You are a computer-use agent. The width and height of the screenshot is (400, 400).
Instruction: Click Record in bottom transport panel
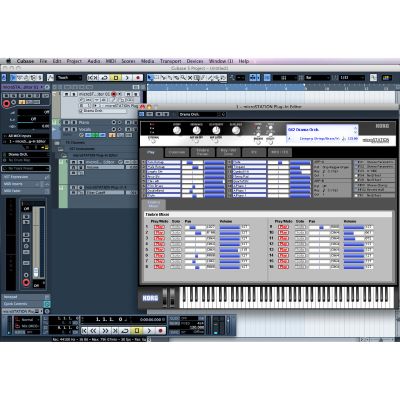[161, 330]
